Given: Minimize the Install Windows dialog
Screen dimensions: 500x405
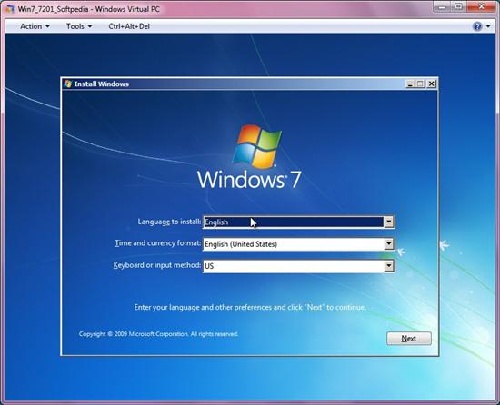Looking at the screenshot, I should pyautogui.click(x=410, y=84).
